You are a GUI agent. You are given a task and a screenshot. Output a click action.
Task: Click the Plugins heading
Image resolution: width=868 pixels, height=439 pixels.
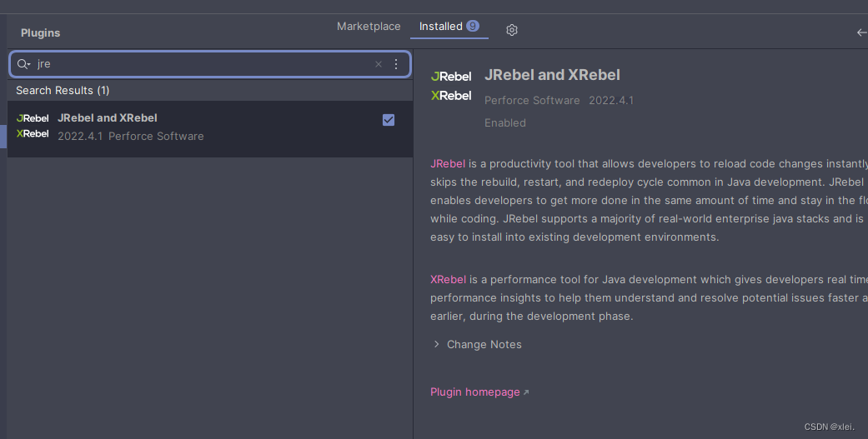pyautogui.click(x=40, y=32)
